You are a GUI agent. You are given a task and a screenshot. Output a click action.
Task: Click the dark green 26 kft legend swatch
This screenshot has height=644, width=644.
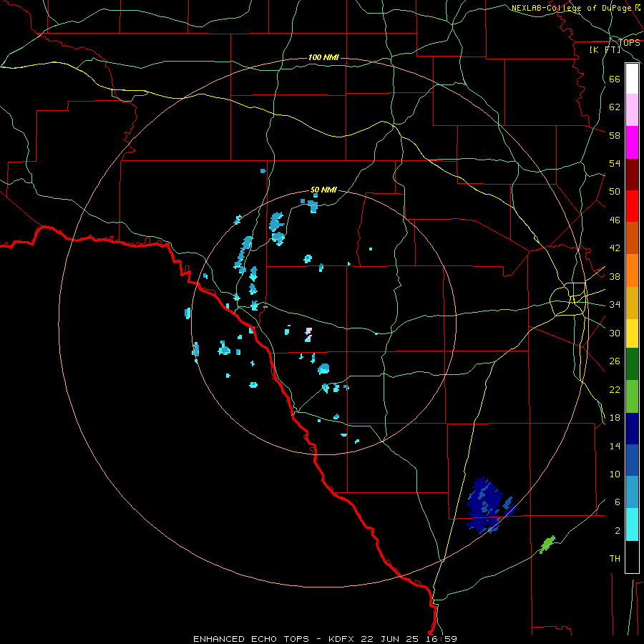tap(632, 364)
